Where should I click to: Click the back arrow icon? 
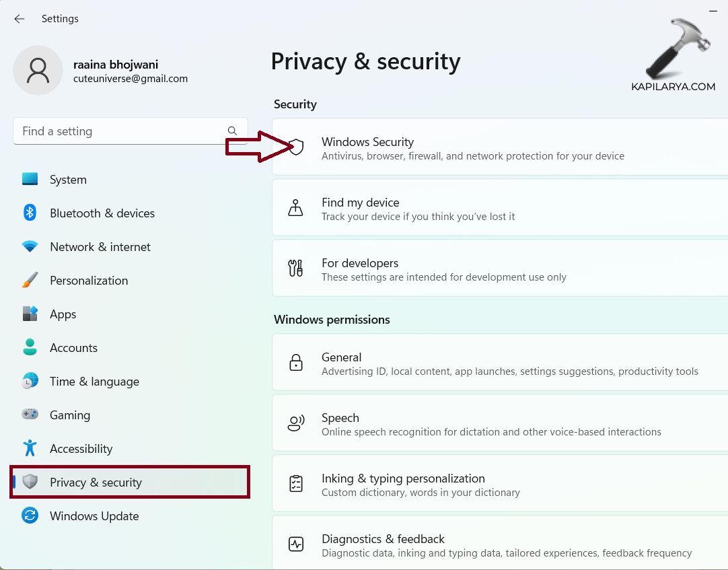(20, 19)
